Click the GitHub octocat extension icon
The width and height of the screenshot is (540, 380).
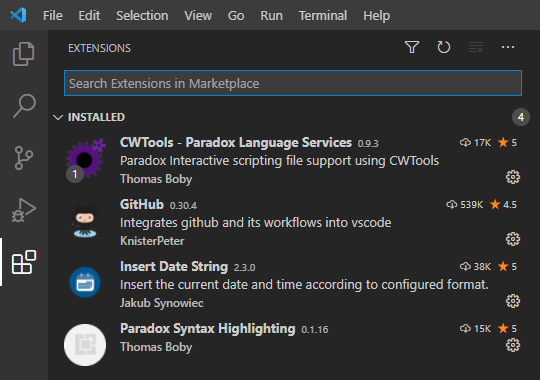click(85, 221)
